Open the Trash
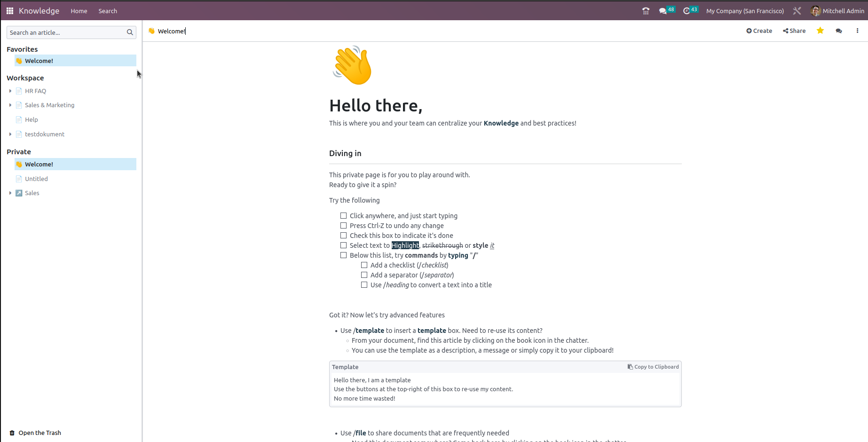 [x=35, y=433]
